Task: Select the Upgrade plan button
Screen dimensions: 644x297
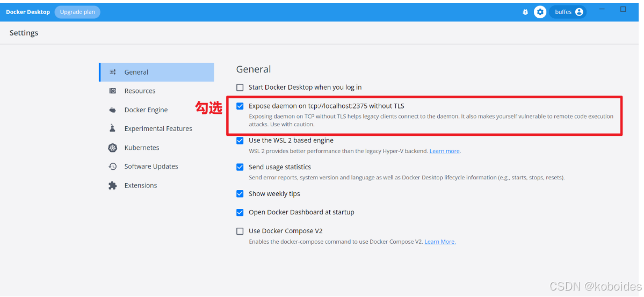Action: 77,12
